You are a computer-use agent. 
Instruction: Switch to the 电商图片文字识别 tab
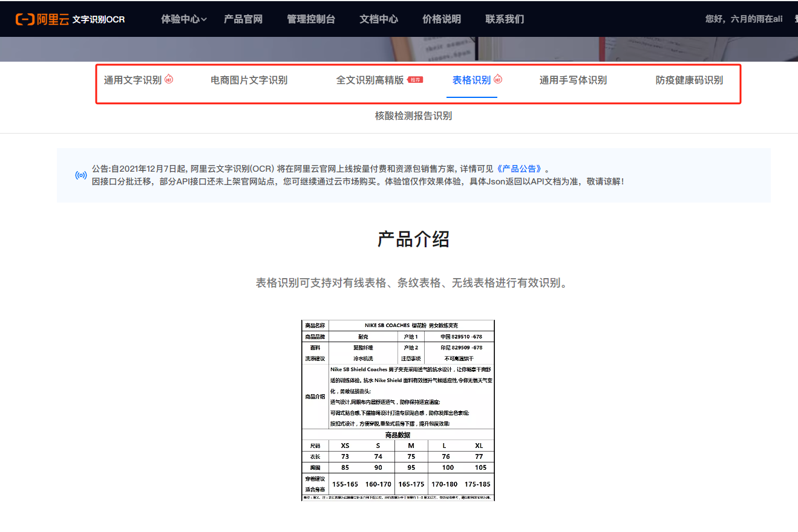click(x=249, y=80)
